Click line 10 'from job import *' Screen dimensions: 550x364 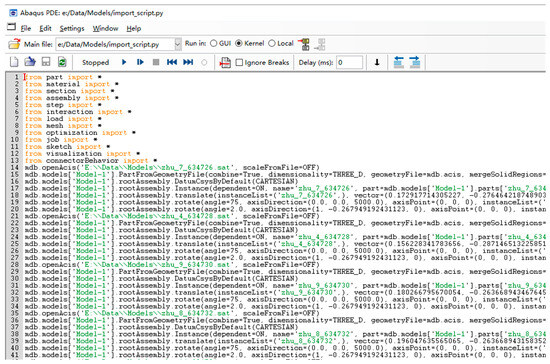tap(61, 140)
